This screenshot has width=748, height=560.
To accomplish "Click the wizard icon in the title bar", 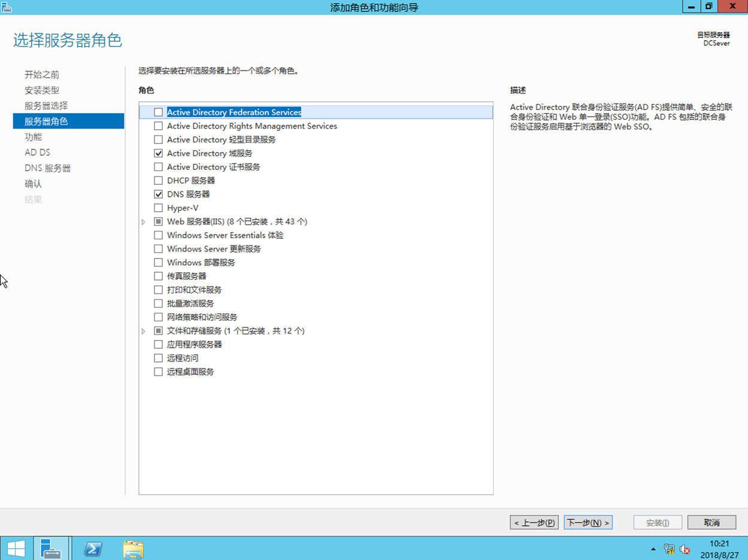I will pyautogui.click(x=7, y=7).
